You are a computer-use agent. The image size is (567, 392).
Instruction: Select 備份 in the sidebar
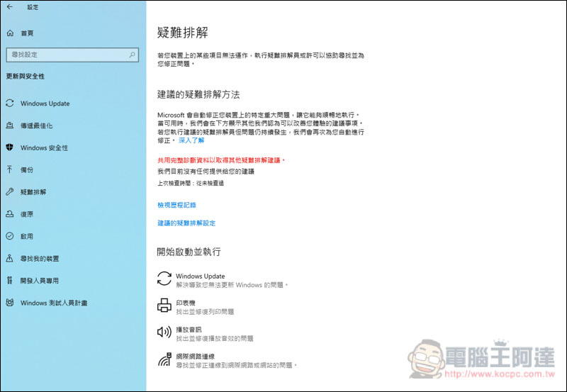pos(27,169)
